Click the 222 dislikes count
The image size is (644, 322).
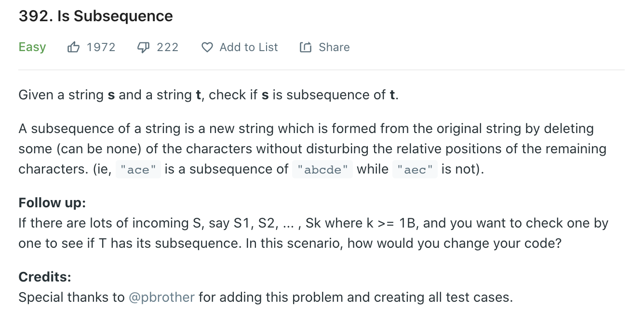[168, 47]
